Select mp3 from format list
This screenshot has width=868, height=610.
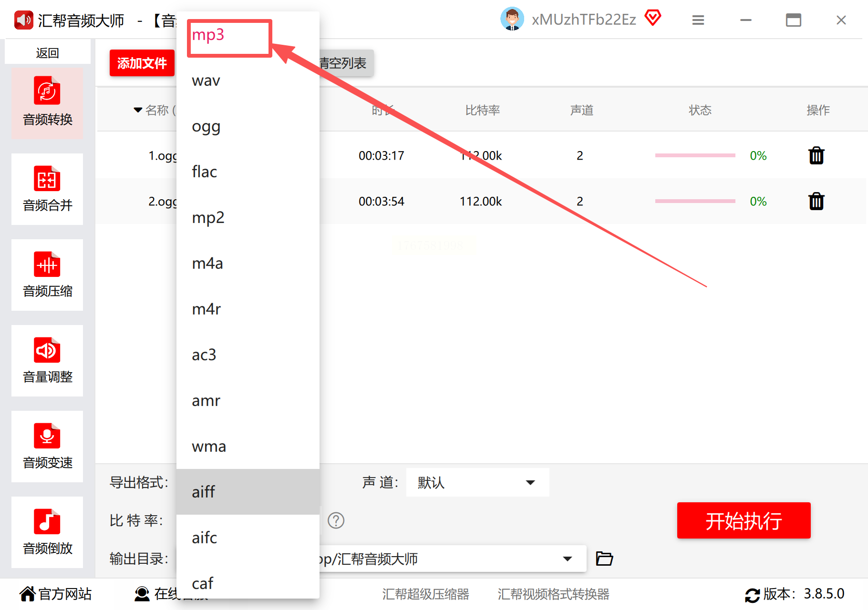pyautogui.click(x=248, y=35)
